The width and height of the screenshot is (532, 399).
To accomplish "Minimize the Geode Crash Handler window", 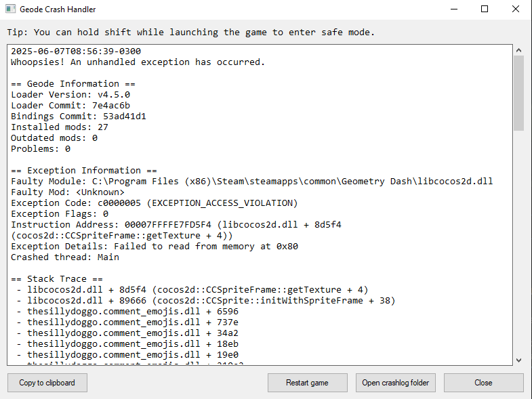I will pyautogui.click(x=454, y=9).
